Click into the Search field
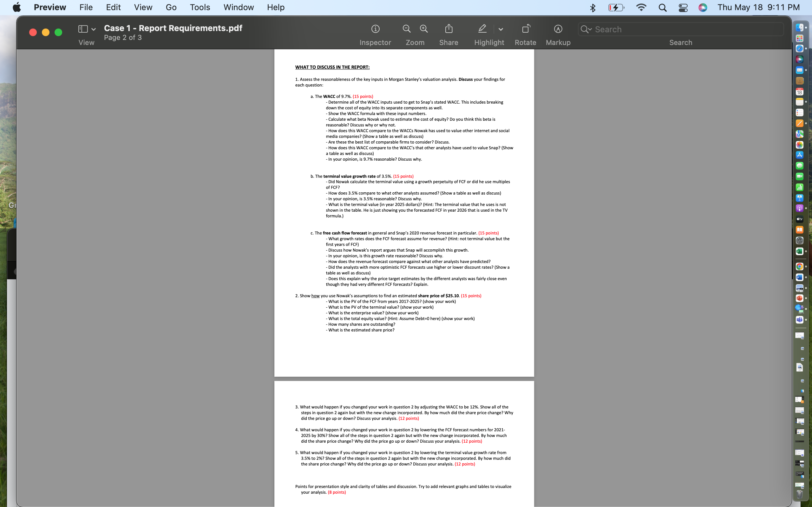Image resolution: width=812 pixels, height=507 pixels. tap(684, 29)
